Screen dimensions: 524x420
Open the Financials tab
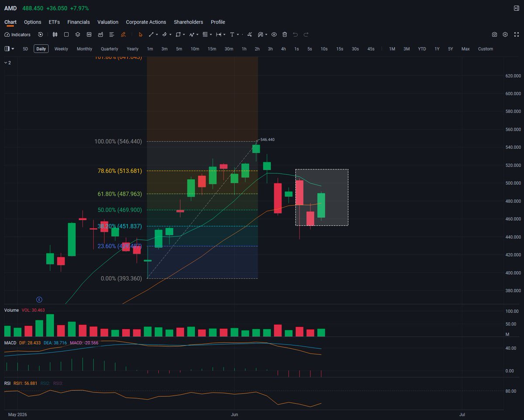pyautogui.click(x=79, y=22)
